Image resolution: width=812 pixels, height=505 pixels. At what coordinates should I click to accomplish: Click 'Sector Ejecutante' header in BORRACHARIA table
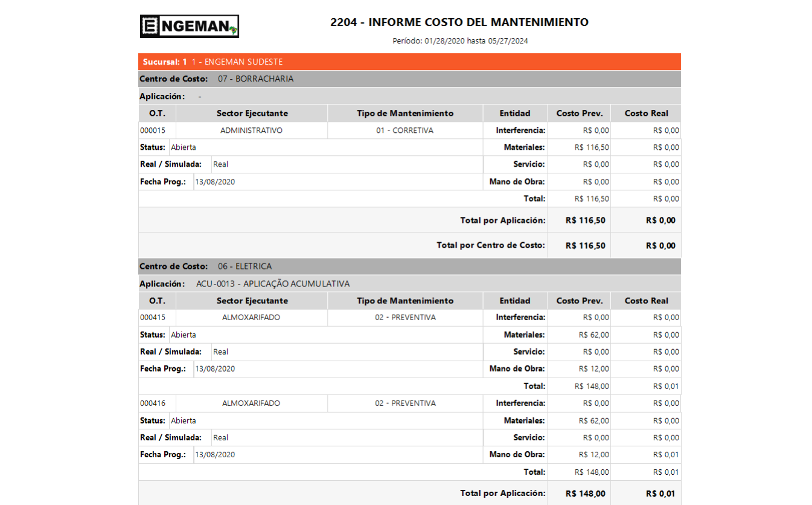(252, 113)
